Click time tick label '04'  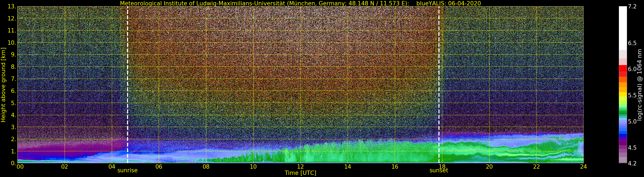[x=112, y=167]
